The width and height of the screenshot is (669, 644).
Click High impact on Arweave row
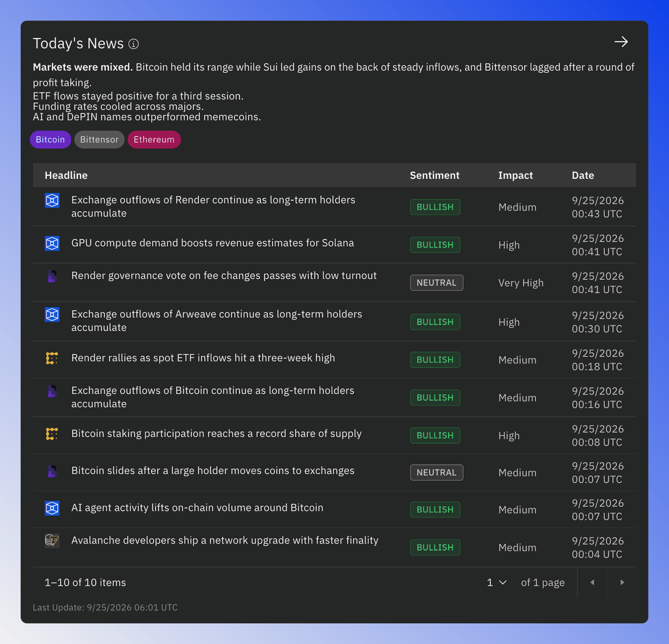click(509, 322)
